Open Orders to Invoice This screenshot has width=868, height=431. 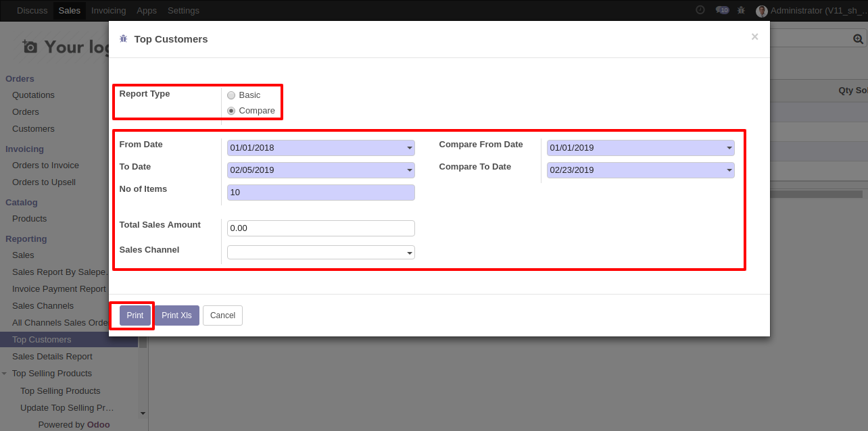[x=45, y=166]
